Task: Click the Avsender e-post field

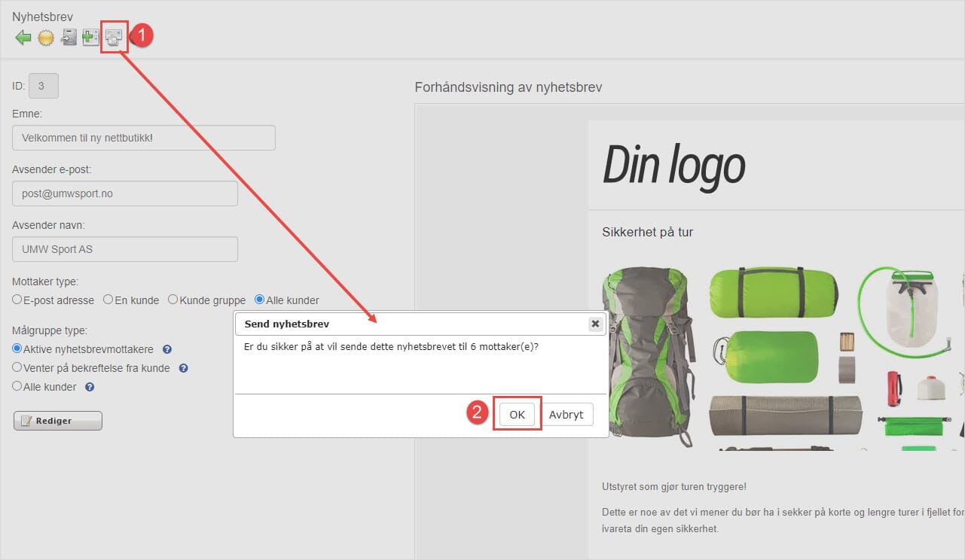Action: coord(125,193)
